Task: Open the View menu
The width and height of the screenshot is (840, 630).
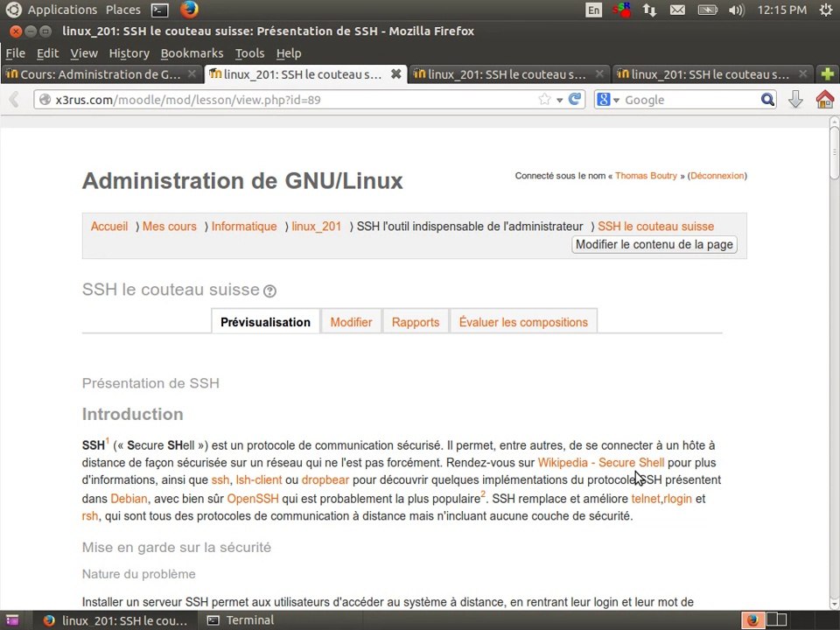Action: [84, 53]
